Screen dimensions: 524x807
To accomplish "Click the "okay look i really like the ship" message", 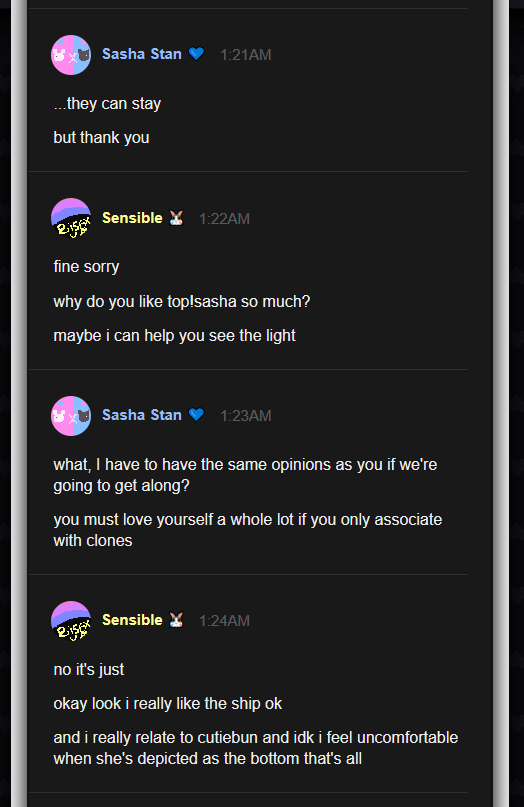I will (168, 704).
